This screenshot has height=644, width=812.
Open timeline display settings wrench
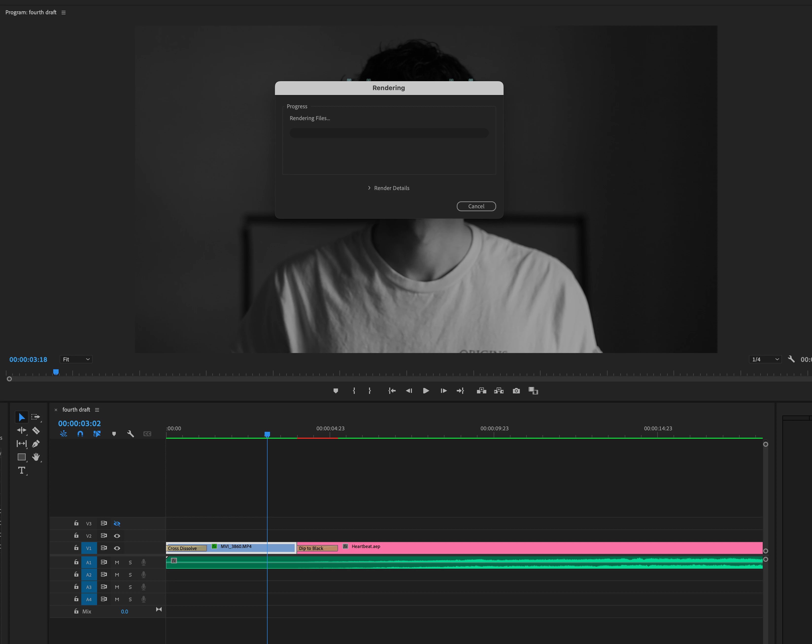(x=130, y=434)
